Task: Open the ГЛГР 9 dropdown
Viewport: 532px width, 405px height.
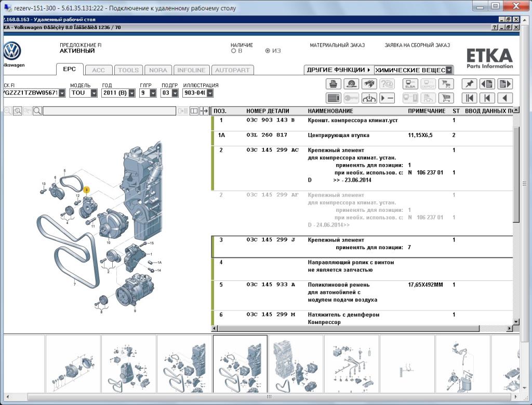Action: [x=153, y=93]
